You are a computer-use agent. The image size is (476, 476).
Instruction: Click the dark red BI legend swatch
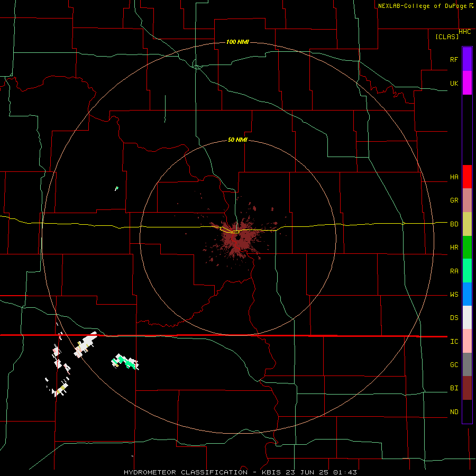[x=467, y=388]
